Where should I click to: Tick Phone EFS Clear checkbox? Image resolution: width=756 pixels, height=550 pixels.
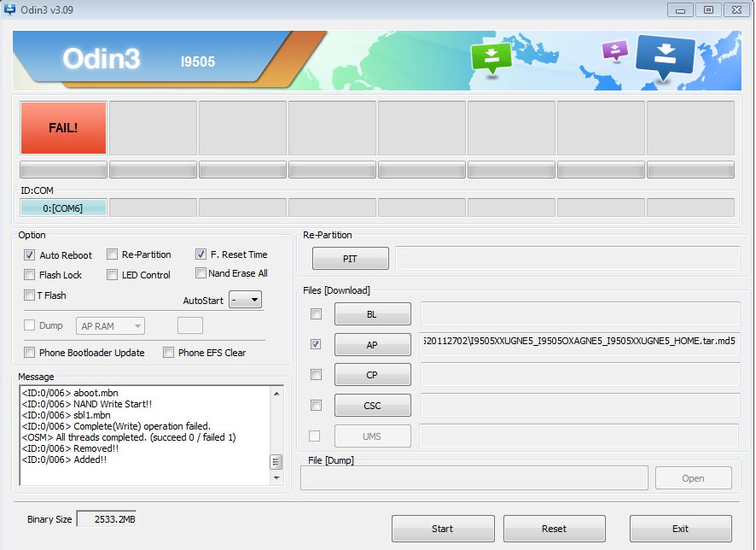coord(168,352)
